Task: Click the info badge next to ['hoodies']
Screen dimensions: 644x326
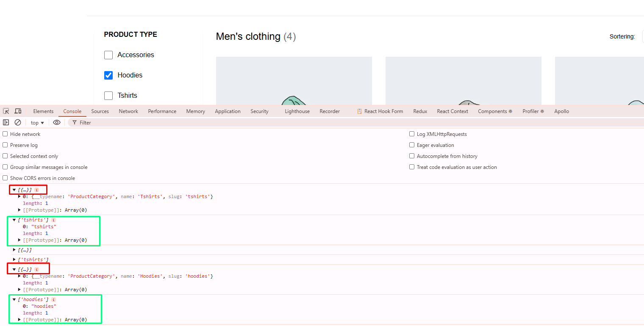Action: [x=53, y=300]
